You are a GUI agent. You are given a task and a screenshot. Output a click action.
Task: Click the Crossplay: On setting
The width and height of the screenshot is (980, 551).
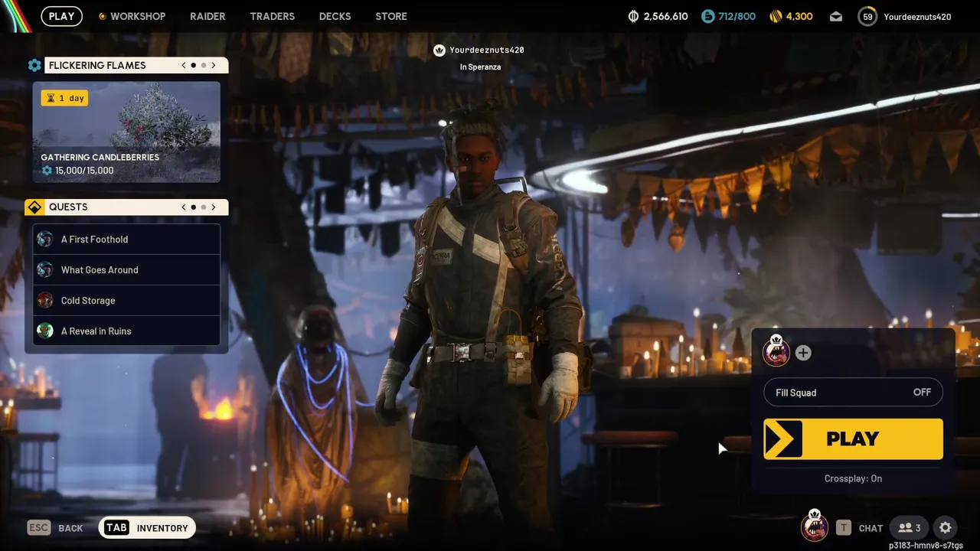pyautogui.click(x=853, y=478)
